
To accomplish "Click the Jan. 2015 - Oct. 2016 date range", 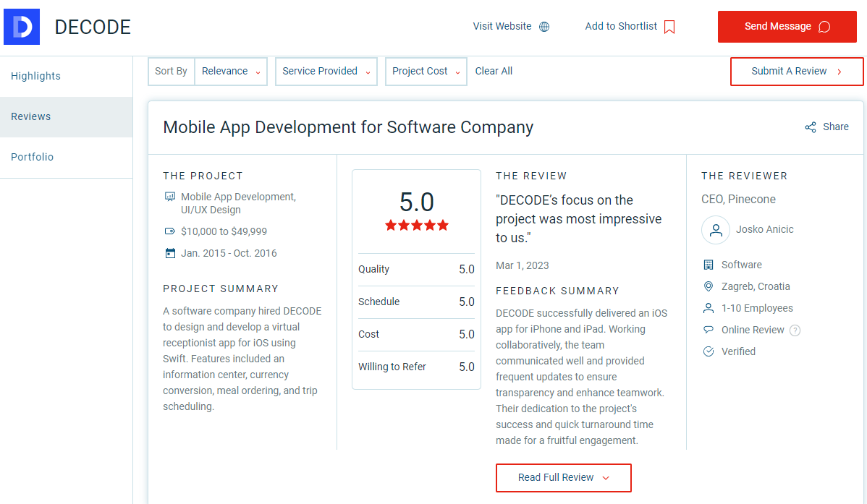I will [229, 253].
